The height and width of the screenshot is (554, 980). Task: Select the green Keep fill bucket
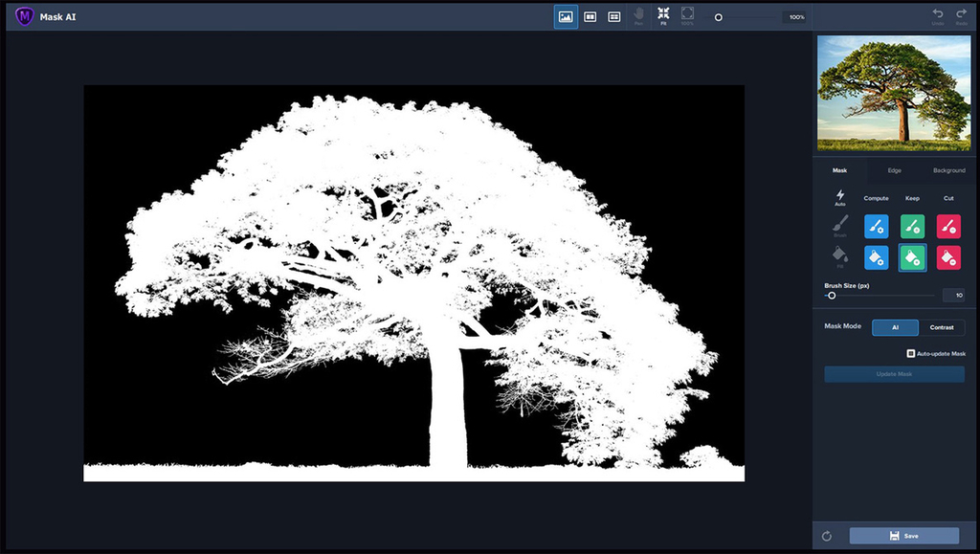click(912, 258)
